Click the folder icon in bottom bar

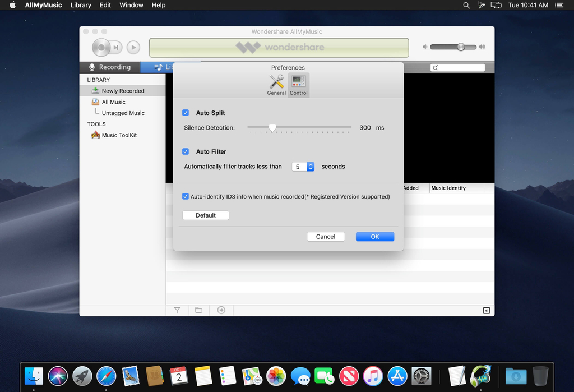point(198,310)
